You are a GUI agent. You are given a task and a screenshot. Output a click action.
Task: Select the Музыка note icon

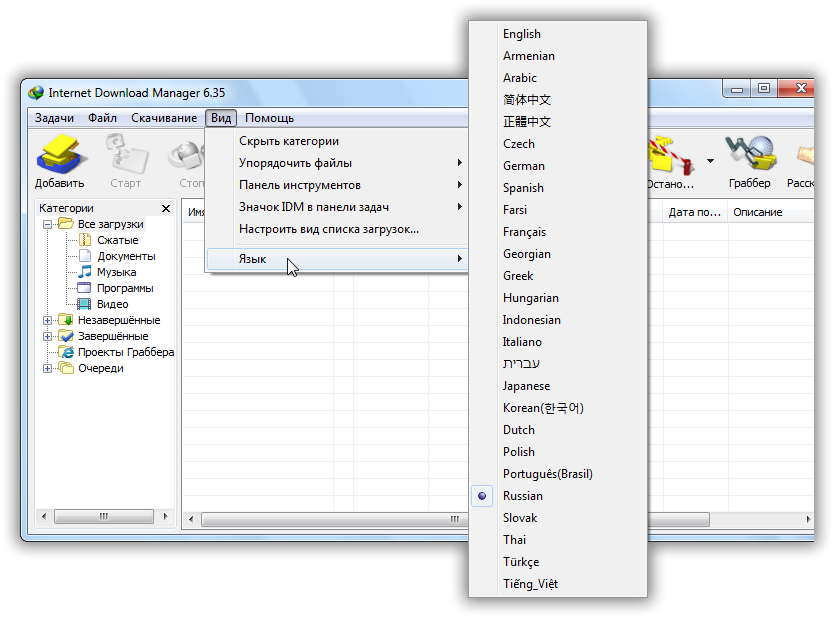coord(85,272)
